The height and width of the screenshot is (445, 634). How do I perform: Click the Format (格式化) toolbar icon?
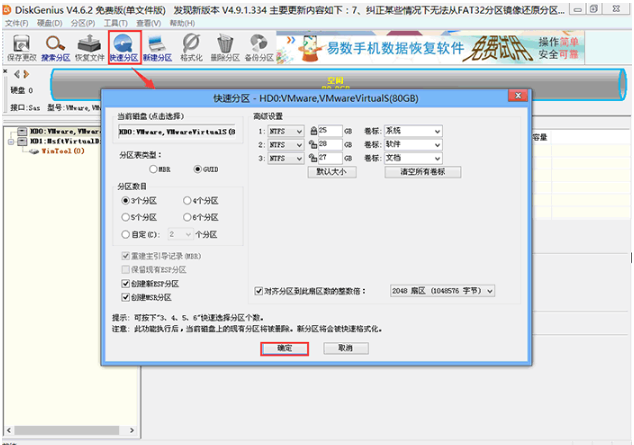[x=191, y=48]
